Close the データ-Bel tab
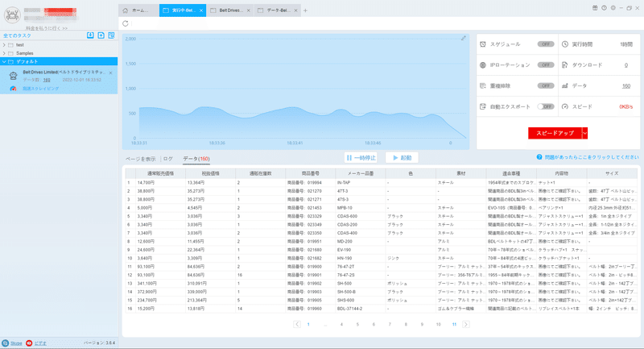Image resolution: width=644 pixels, height=349 pixels. tap(295, 10)
